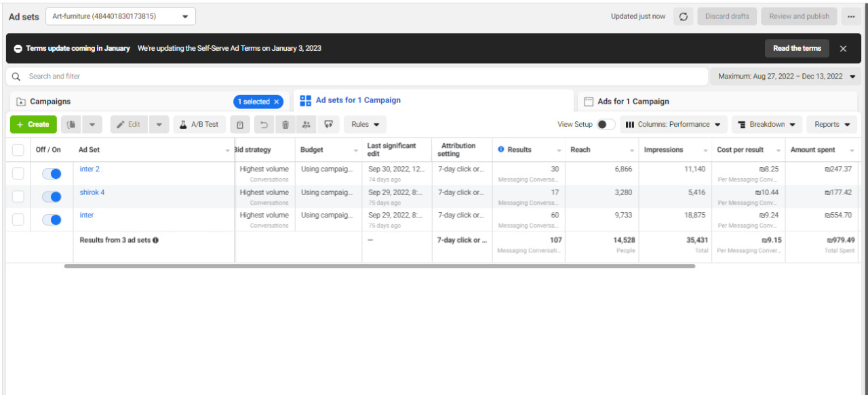The height and width of the screenshot is (395, 868).
Task: Open the Art-furniture account dropdown
Action: [121, 17]
